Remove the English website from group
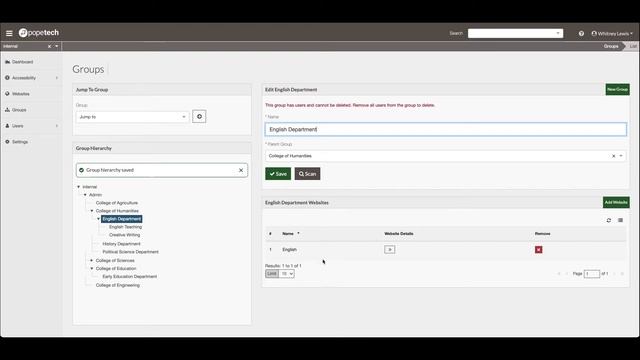Viewport: 640px width, 360px height. 538,249
